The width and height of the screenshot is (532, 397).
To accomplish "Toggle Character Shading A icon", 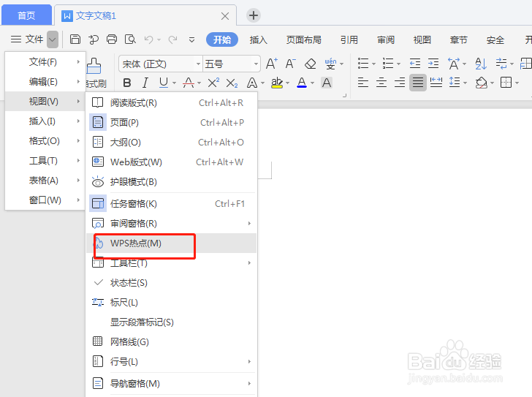I will pyautogui.click(x=327, y=83).
